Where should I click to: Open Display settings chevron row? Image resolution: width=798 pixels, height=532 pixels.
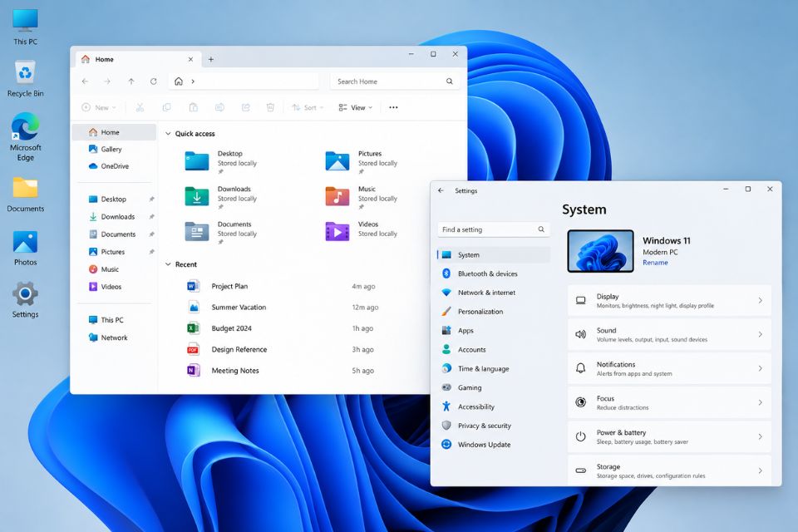tap(669, 300)
